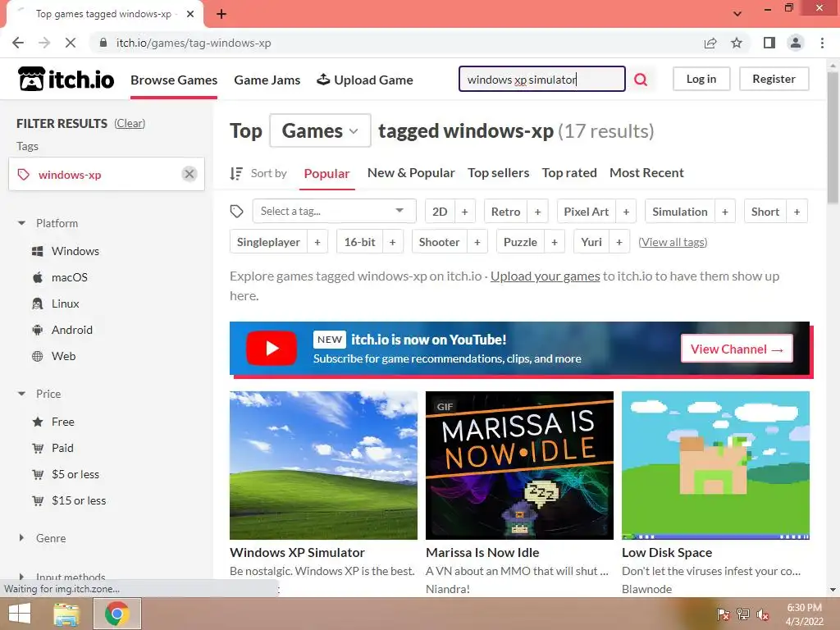Remove the windows-xp tag filter
The height and width of the screenshot is (630, 840).
point(189,174)
